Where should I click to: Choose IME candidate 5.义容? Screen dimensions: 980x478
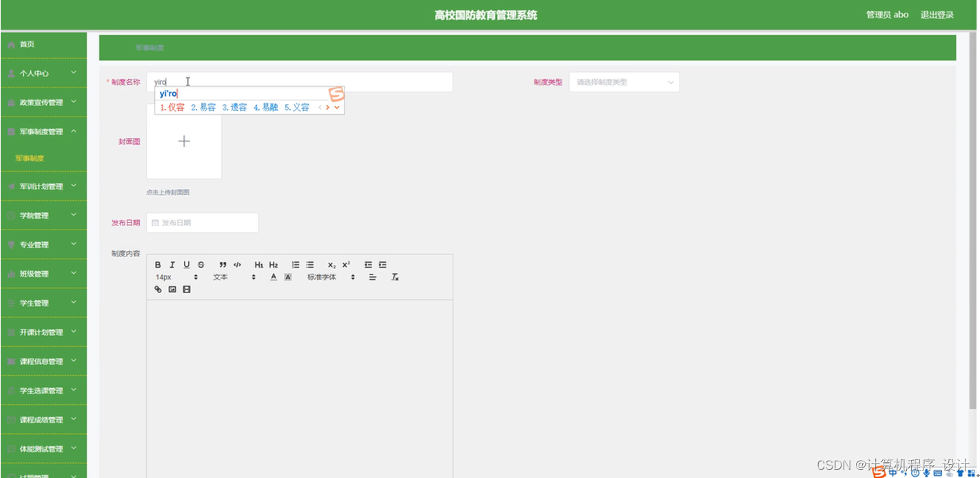pos(297,108)
